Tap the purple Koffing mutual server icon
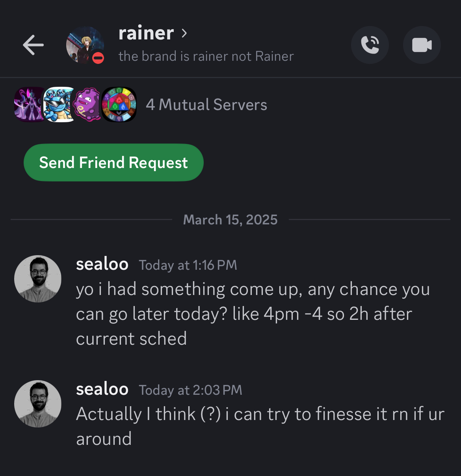The image size is (461, 476). [x=88, y=105]
